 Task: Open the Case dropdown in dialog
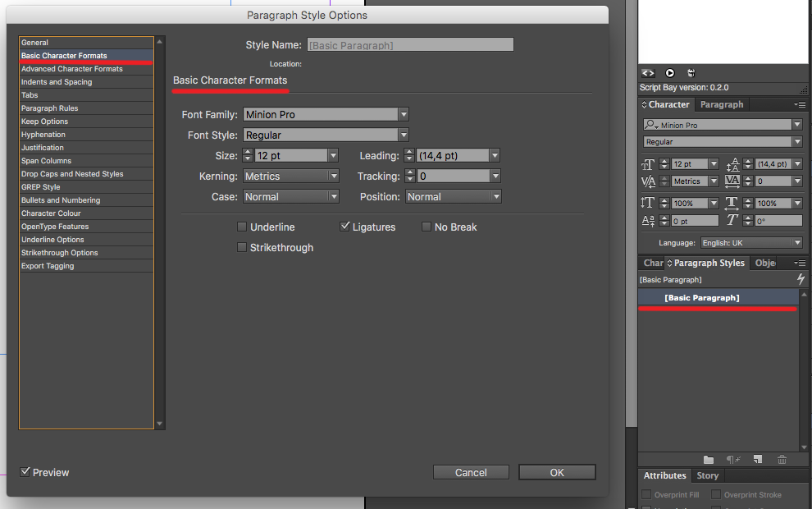[291, 197]
